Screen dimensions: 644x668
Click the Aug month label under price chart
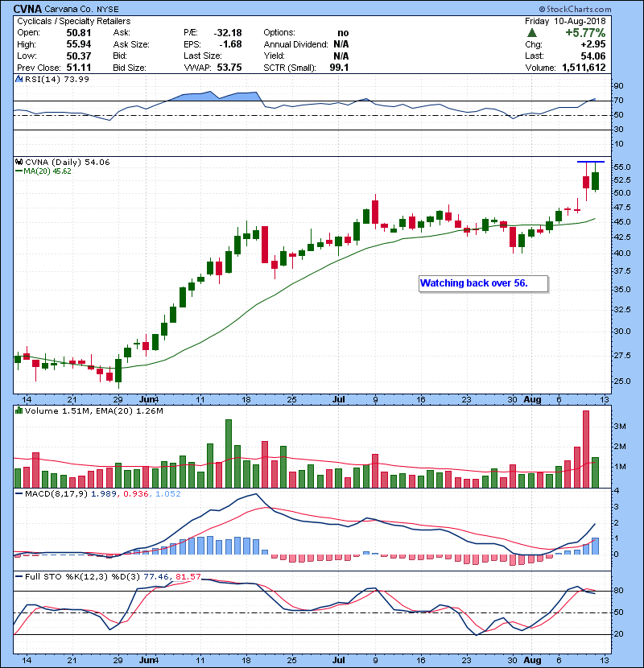tap(532, 400)
